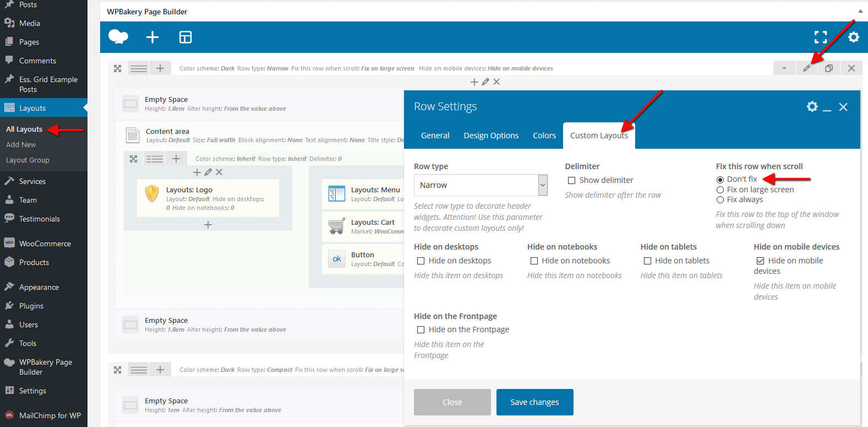Open Layout Group submenu link

28,160
